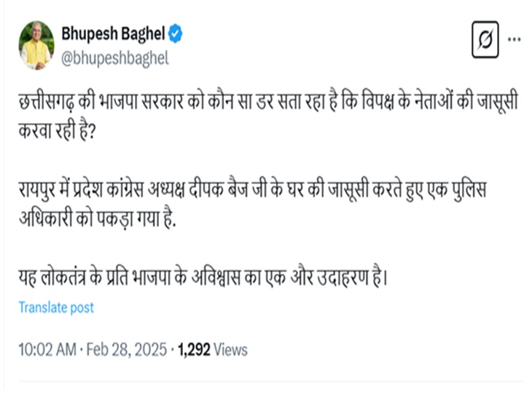The image size is (532, 399).
Task: Click the Views label
Action: click(231, 349)
